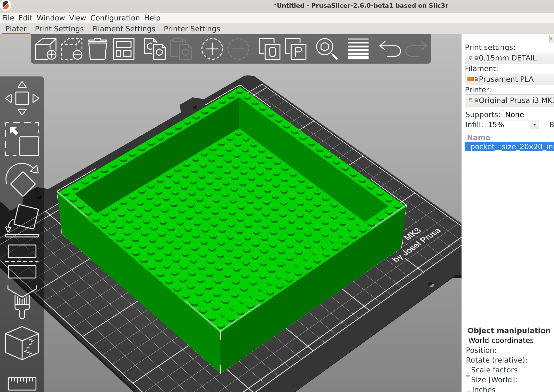The width and height of the screenshot is (554, 392).
Task: Switch to the Printer Settings tab
Action: coord(192,29)
